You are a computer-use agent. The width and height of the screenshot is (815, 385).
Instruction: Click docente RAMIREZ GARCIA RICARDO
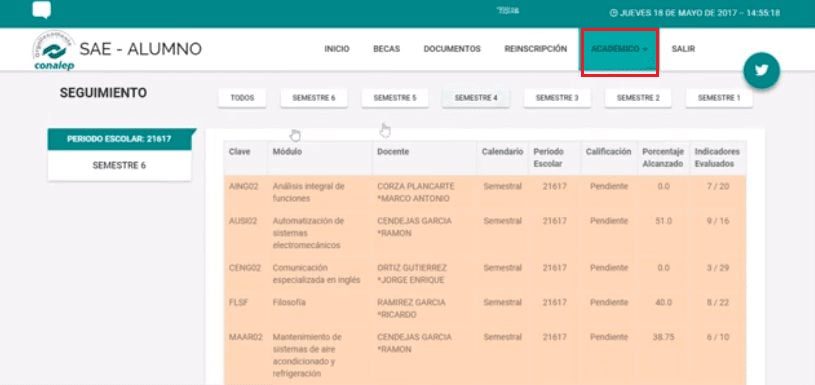(x=411, y=309)
